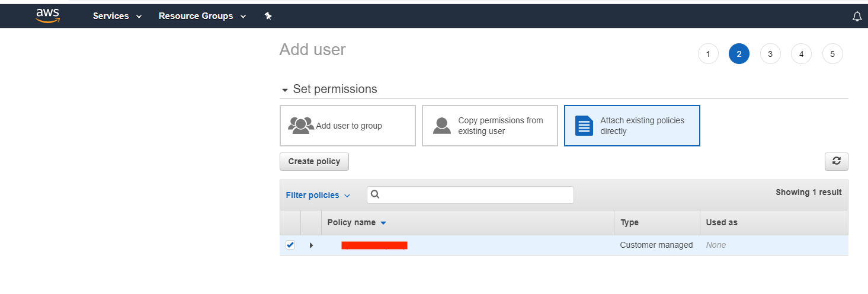The width and height of the screenshot is (868, 294).
Task: Click the policy search field
Action: tap(470, 194)
